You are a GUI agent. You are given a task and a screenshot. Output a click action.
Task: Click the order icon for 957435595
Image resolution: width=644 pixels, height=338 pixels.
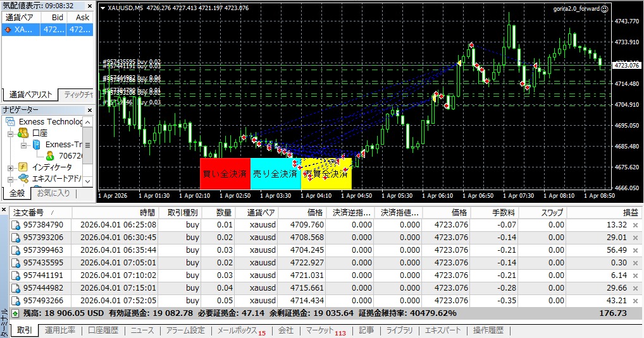coord(16,263)
